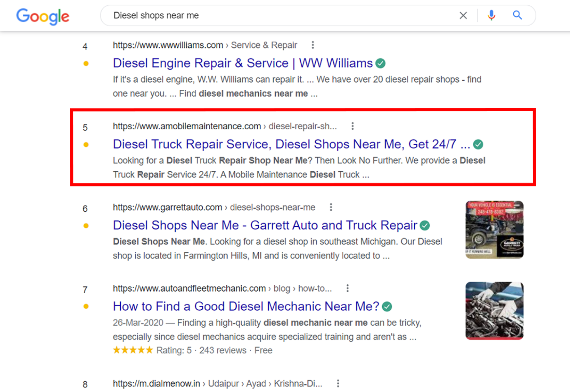
Task: Click the Garrett Auto truck thumbnail
Action: pyautogui.click(x=494, y=229)
